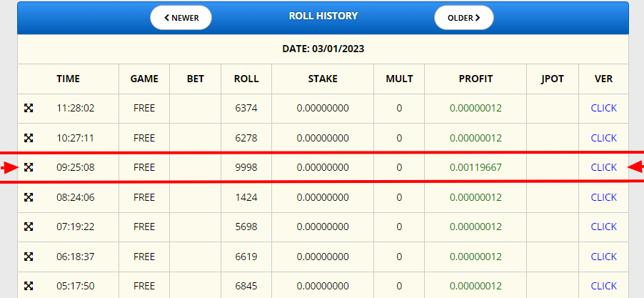Click roll value 5698

pyautogui.click(x=246, y=227)
